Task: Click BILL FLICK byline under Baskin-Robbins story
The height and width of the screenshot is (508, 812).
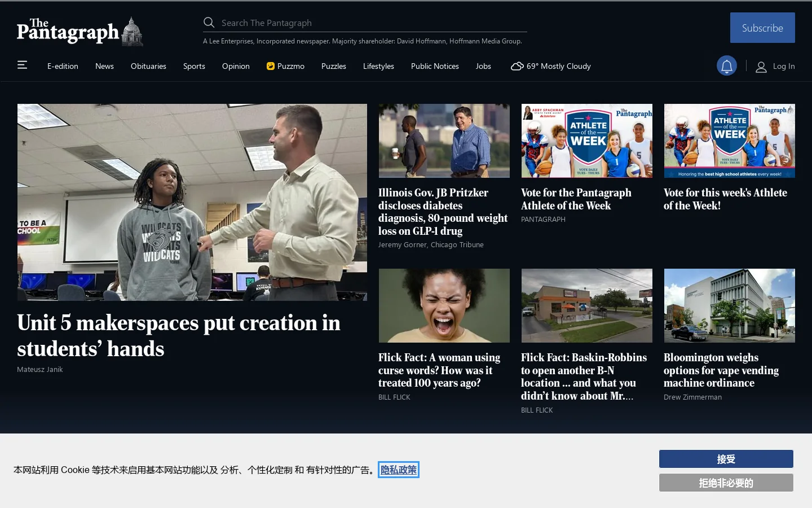Action: [x=537, y=410]
